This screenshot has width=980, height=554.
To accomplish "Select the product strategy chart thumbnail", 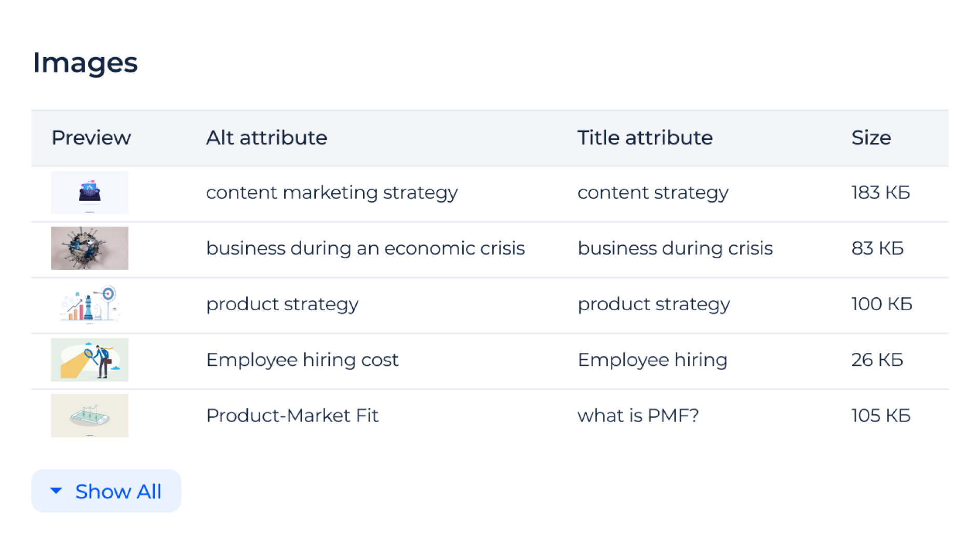I will pos(89,304).
